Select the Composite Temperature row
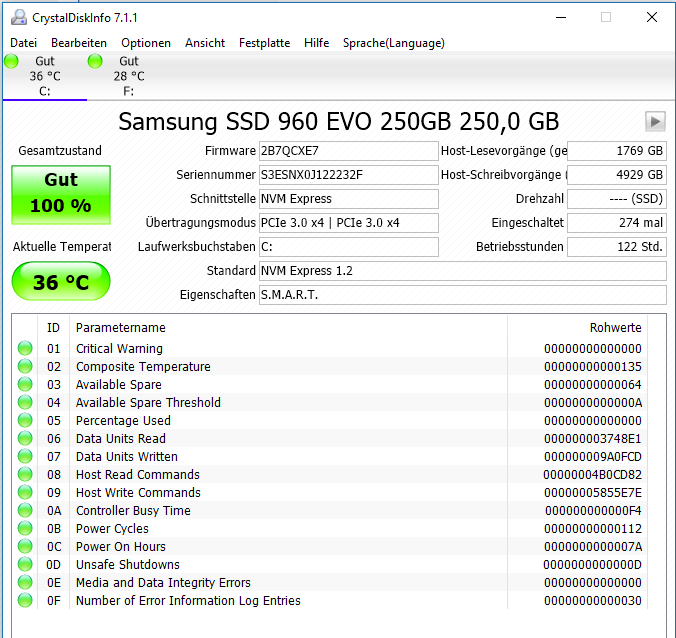Screen dimensions: 676x638 point(330,366)
